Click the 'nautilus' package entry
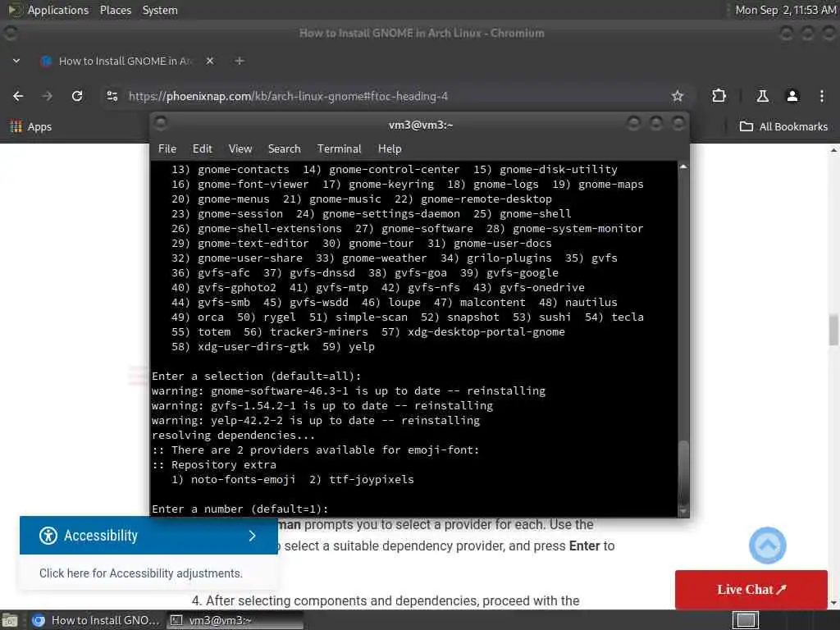840x630 pixels. click(x=591, y=302)
